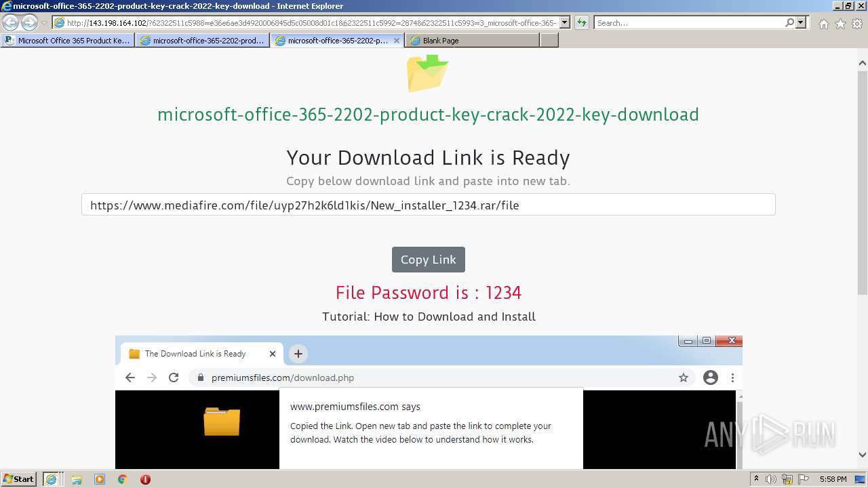Screen dimensions: 868x488
Task: Open the IE Tools gear icon
Action: tap(856, 24)
